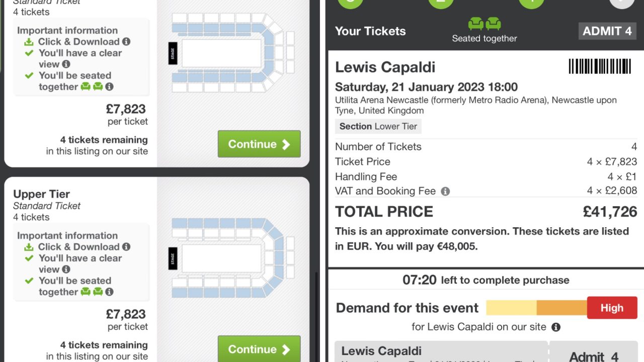Click the Stage marker on the Upper Tier map
Viewport: 644px width, 362px height.
click(173, 257)
